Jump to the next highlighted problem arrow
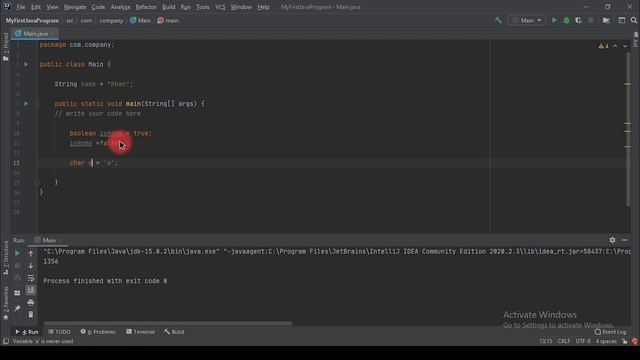The height and width of the screenshot is (360, 640). [x=625, y=46]
